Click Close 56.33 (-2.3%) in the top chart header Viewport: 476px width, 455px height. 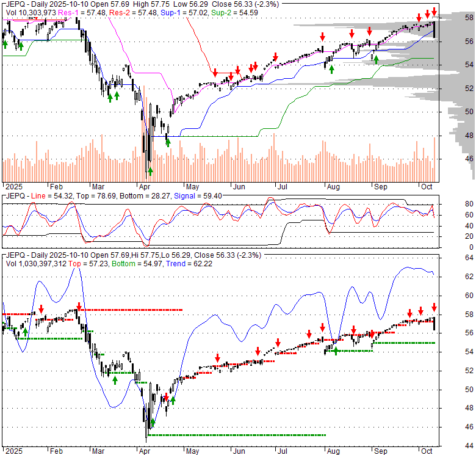click(245, 4)
